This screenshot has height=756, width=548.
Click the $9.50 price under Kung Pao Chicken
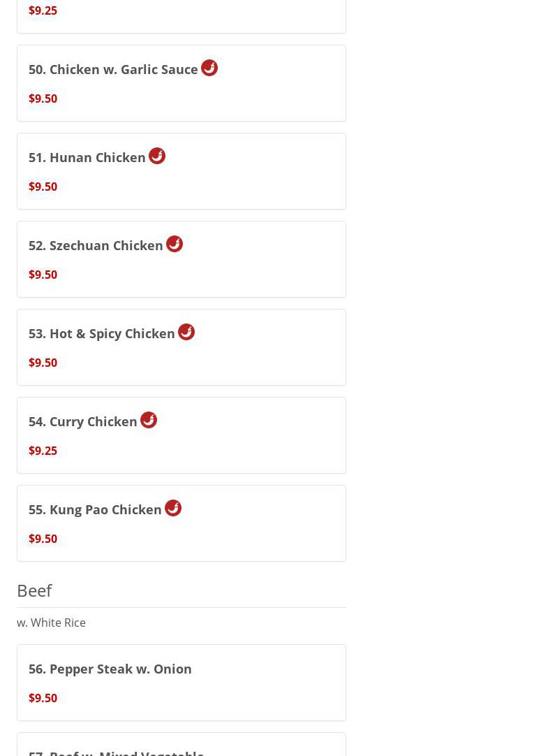tap(43, 539)
